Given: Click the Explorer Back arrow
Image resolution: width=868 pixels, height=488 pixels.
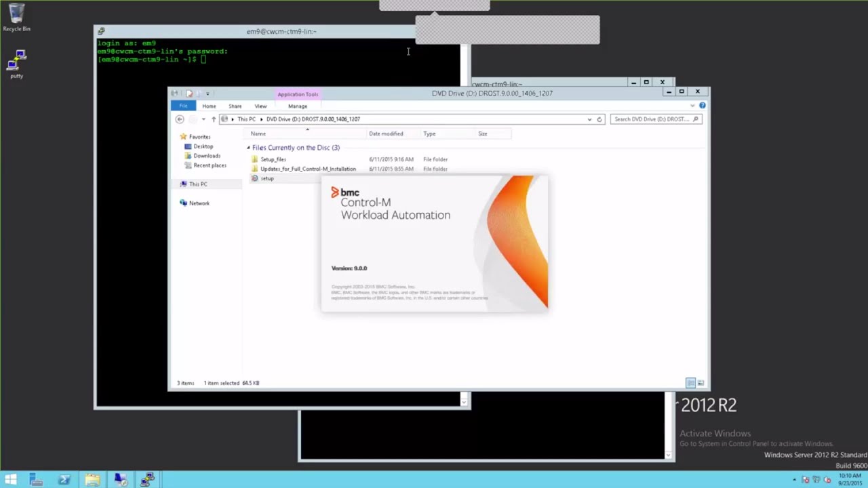Looking at the screenshot, I should point(180,119).
